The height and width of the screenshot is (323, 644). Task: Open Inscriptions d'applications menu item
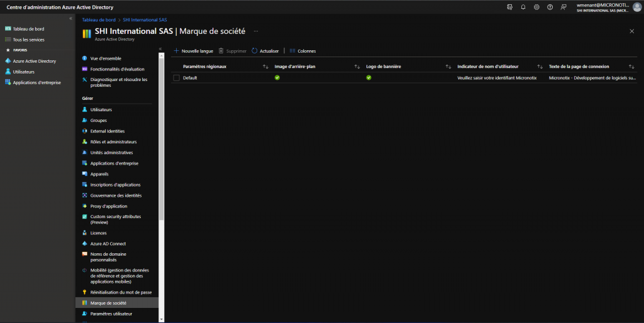point(117,185)
